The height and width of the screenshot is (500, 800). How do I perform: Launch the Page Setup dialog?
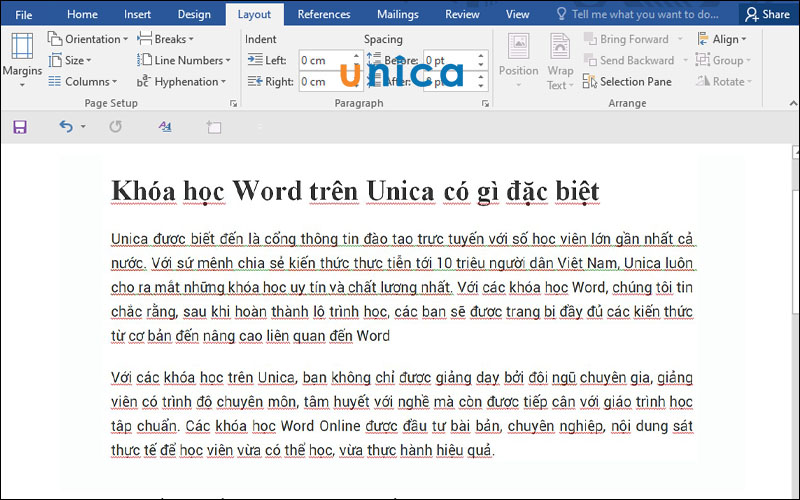click(x=233, y=104)
